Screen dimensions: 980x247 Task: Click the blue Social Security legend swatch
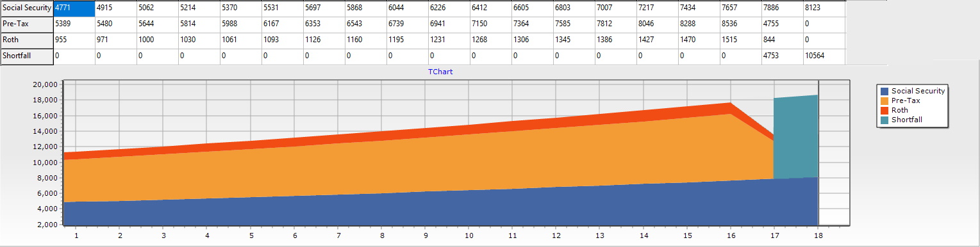coord(885,91)
